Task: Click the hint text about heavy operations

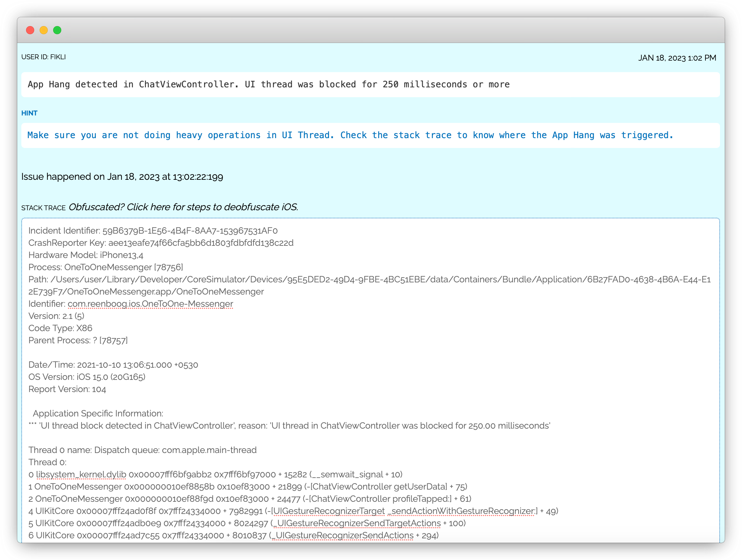Action: (x=350, y=135)
